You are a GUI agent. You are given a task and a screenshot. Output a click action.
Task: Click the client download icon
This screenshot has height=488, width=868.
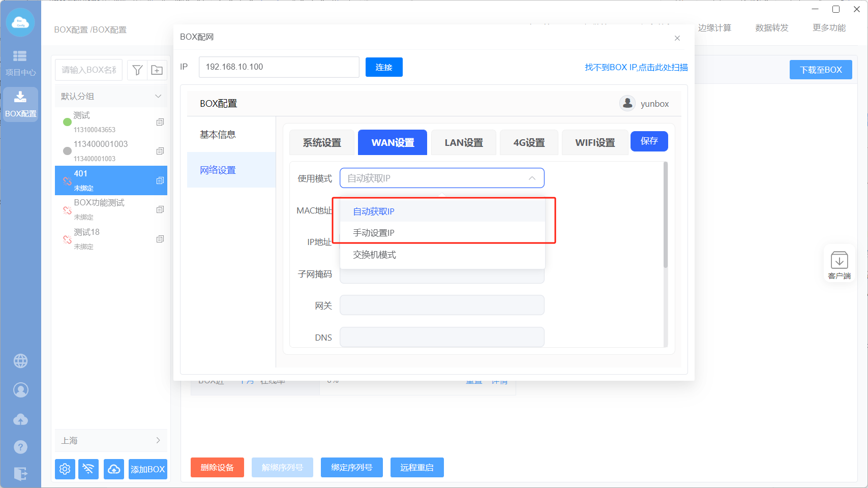[x=839, y=264]
